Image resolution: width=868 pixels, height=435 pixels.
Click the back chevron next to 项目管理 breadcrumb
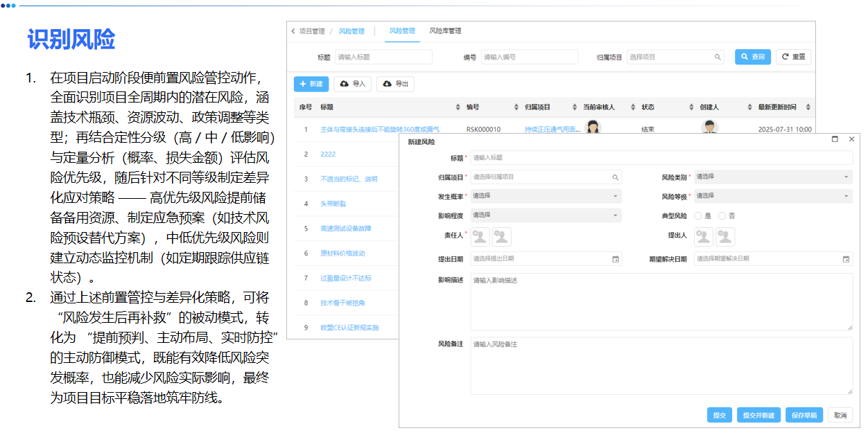[292, 31]
